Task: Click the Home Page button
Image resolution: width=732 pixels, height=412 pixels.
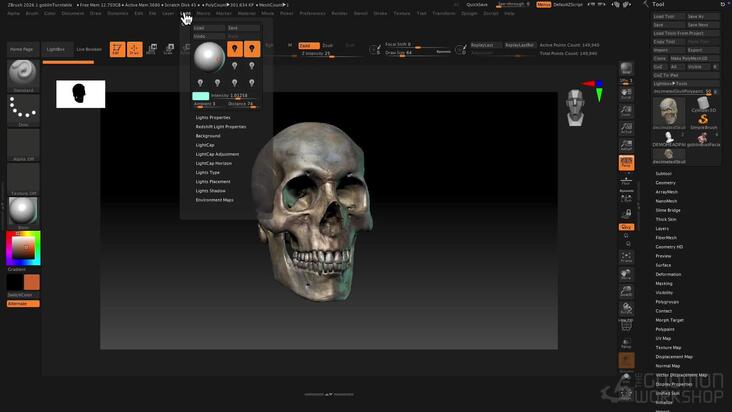Action: click(21, 49)
